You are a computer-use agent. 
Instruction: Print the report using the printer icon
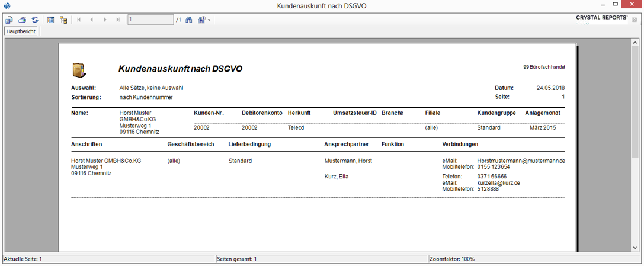pyautogui.click(x=22, y=20)
